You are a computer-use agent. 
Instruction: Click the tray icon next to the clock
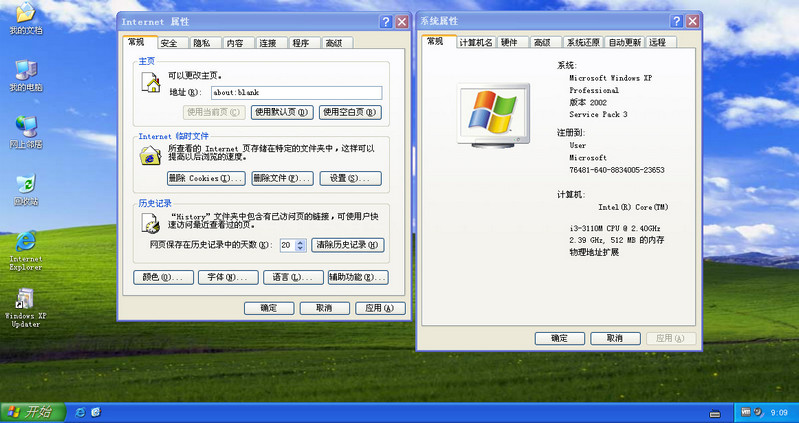coord(758,412)
